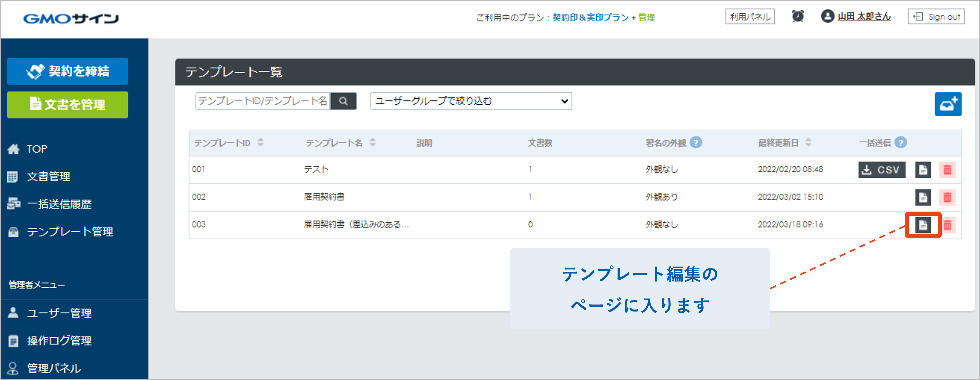Click help icon next to 署名の外観
Image resolution: width=980 pixels, height=380 pixels.
tap(696, 142)
